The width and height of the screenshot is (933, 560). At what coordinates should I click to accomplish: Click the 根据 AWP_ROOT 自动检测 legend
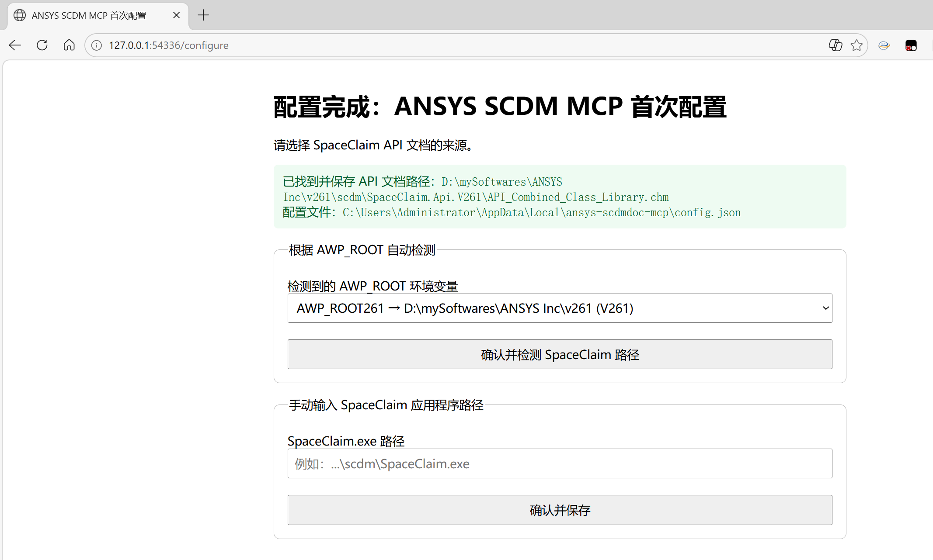tap(362, 250)
